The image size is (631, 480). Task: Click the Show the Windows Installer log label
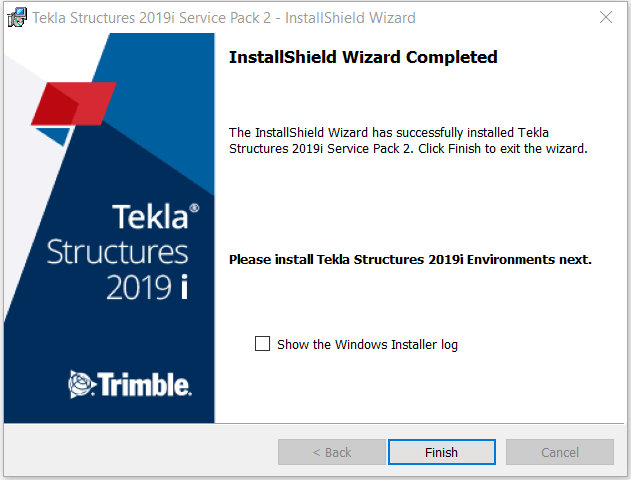pos(367,344)
